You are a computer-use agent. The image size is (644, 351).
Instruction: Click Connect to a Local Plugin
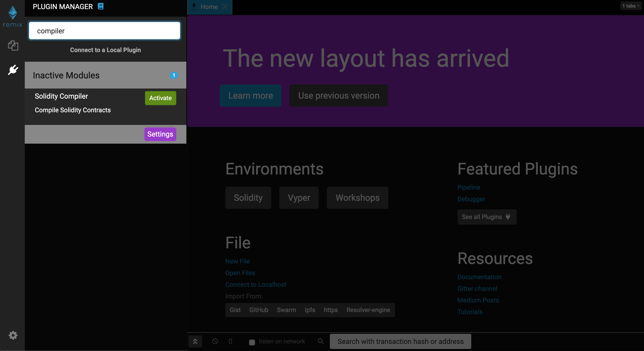[105, 50]
